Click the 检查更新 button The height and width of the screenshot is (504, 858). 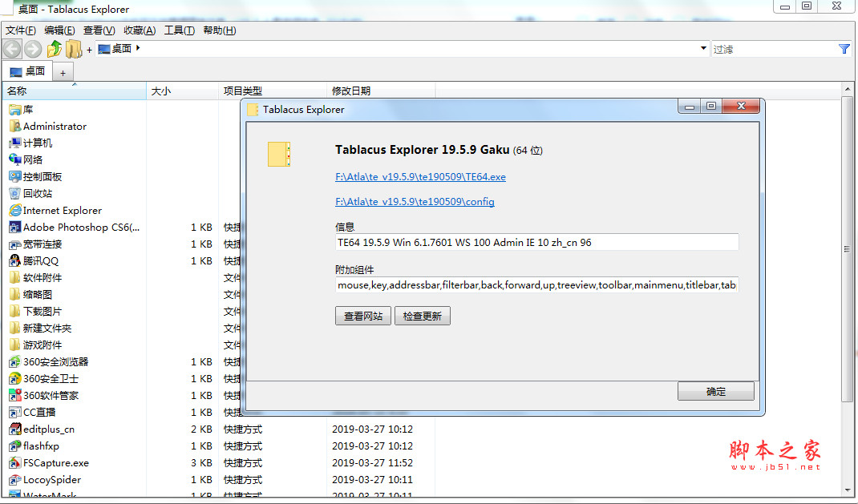(x=423, y=316)
